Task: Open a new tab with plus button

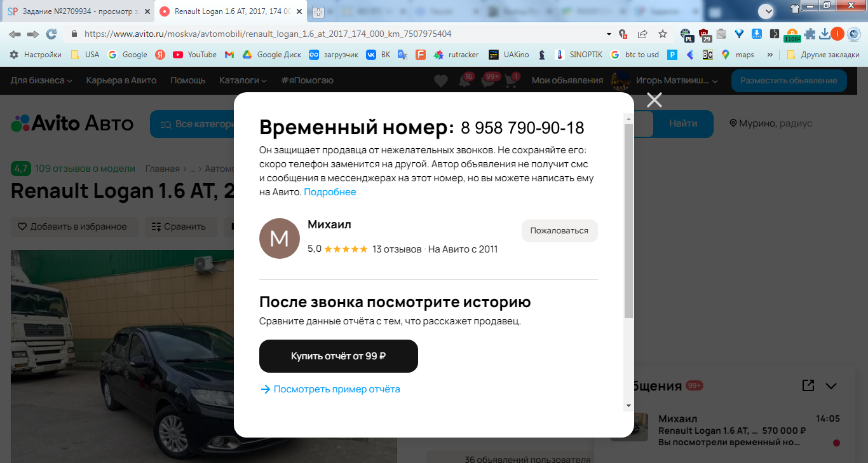Action: coord(318,11)
